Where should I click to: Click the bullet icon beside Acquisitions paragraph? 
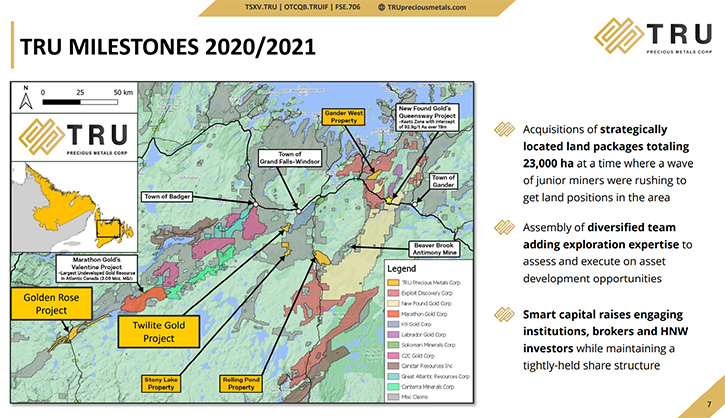click(x=504, y=129)
